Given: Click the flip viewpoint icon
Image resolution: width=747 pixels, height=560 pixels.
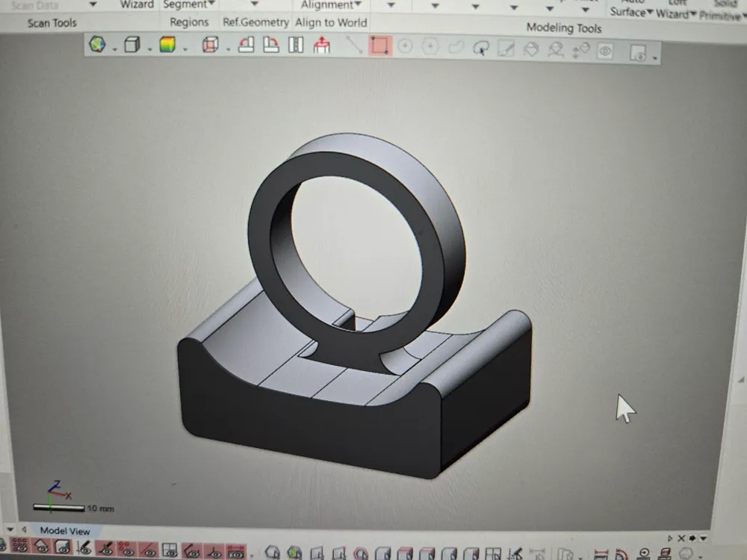Looking at the screenshot, I should click(296, 46).
